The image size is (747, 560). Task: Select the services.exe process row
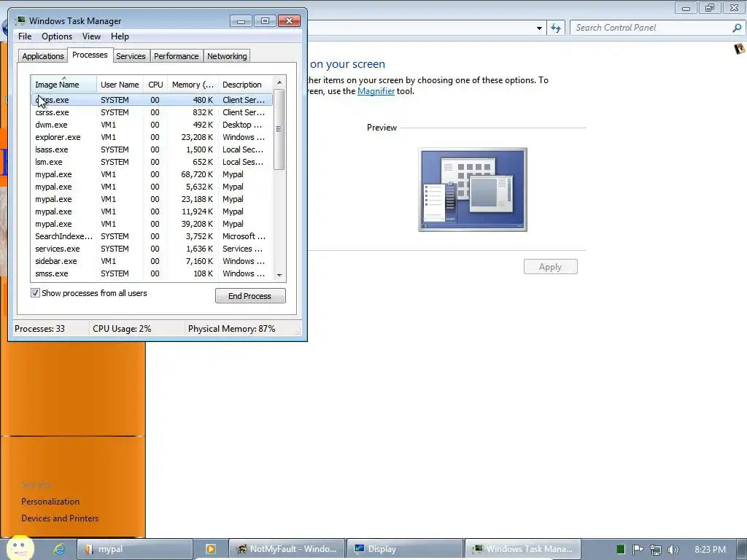tap(152, 249)
